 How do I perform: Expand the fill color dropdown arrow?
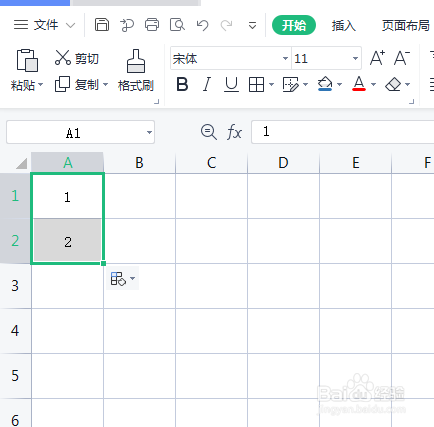click(339, 85)
